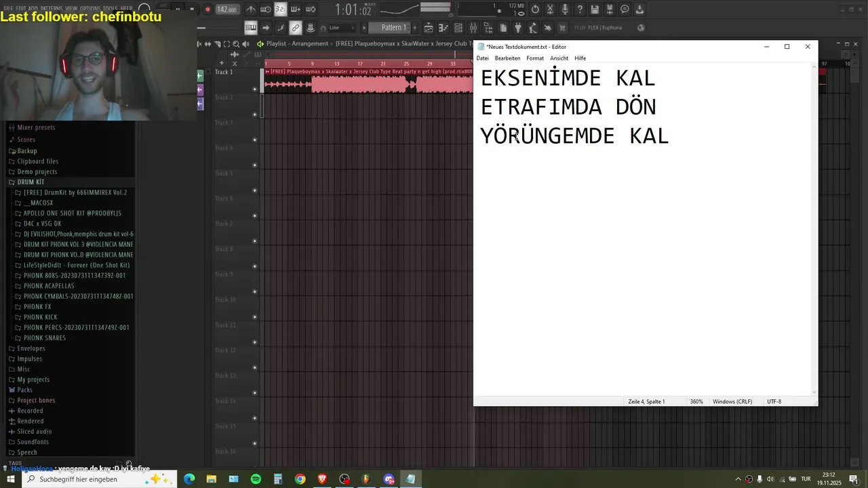Click the undo history icon in FL toolbar
This screenshot has height=488, width=868.
(x=535, y=9)
